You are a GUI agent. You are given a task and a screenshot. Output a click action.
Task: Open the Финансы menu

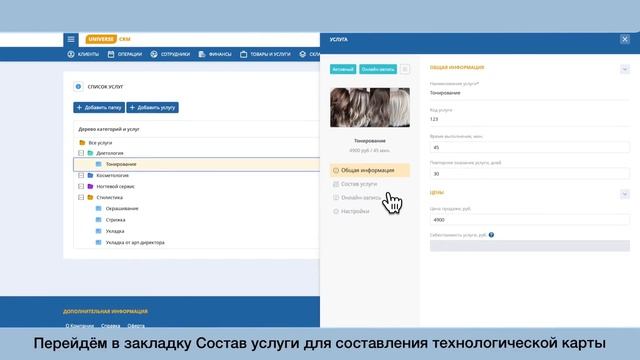point(215,54)
